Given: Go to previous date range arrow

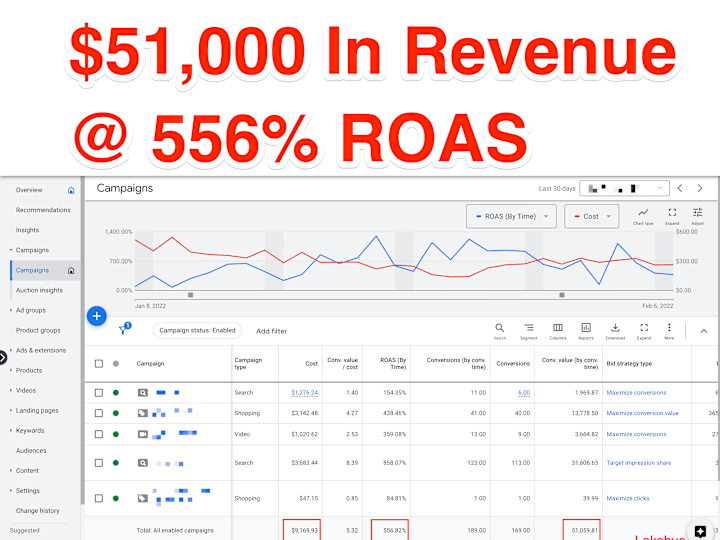Looking at the screenshot, I should click(680, 188).
